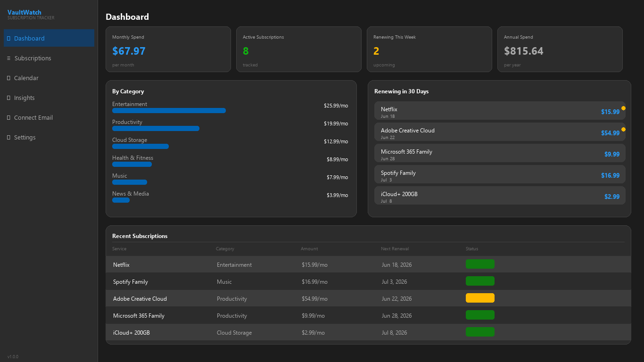This screenshot has height=362, width=644.
Task: Click the Jun 28, 2026 renewal date
Action: pyautogui.click(x=396, y=316)
